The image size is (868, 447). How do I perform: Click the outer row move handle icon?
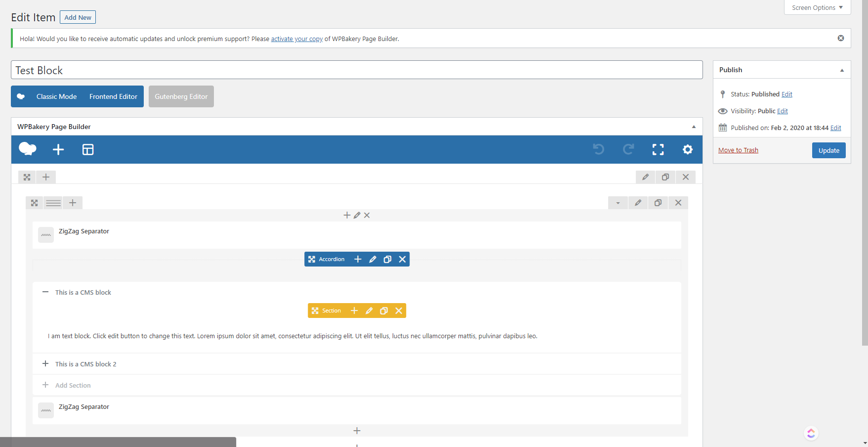pos(27,177)
